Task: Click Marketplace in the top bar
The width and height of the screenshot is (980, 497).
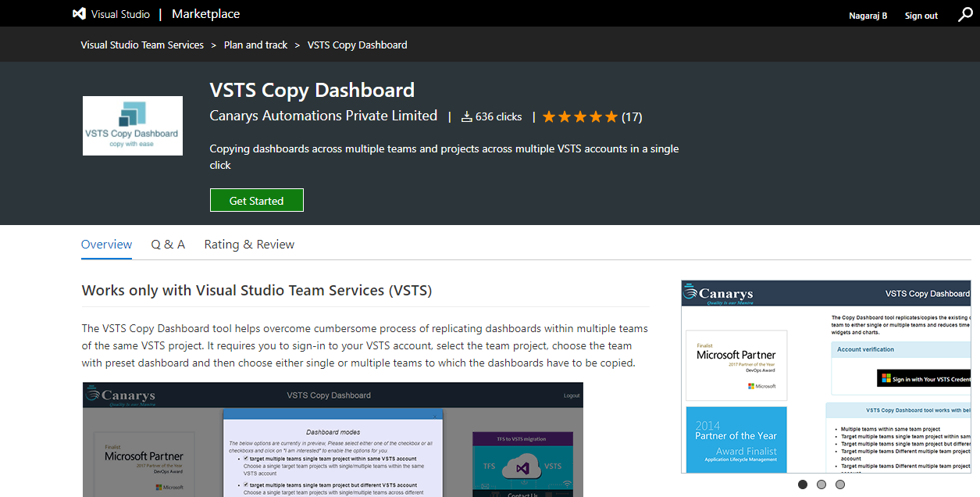Action: (205, 13)
